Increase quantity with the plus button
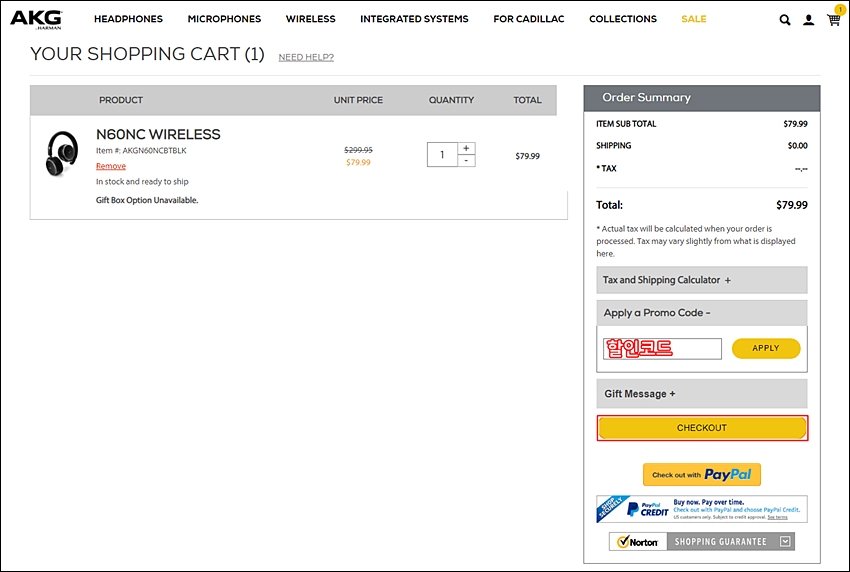 tap(466, 148)
